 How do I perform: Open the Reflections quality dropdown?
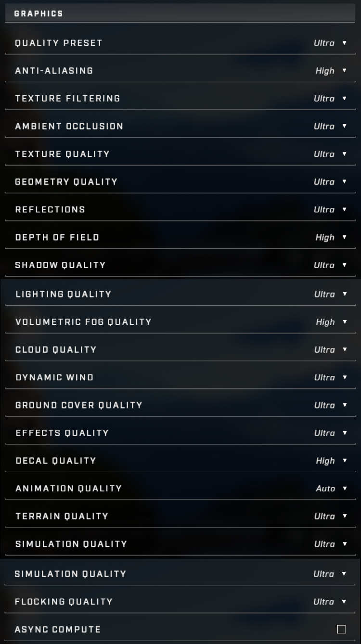344,209
